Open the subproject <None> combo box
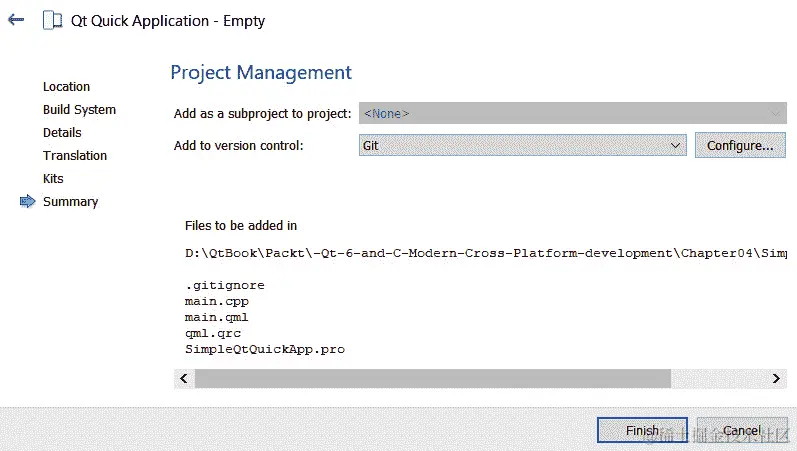797x451 pixels. pyautogui.click(x=572, y=113)
